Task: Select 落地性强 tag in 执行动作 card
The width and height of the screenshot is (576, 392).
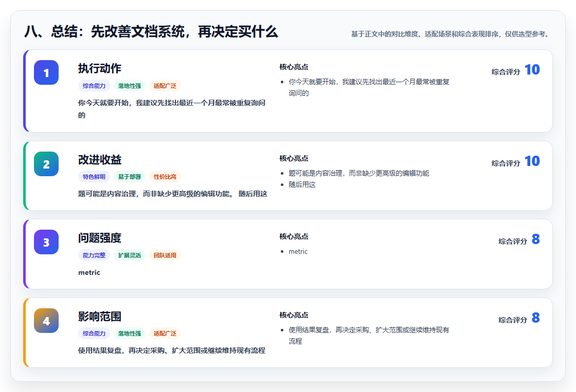Action: pos(130,86)
